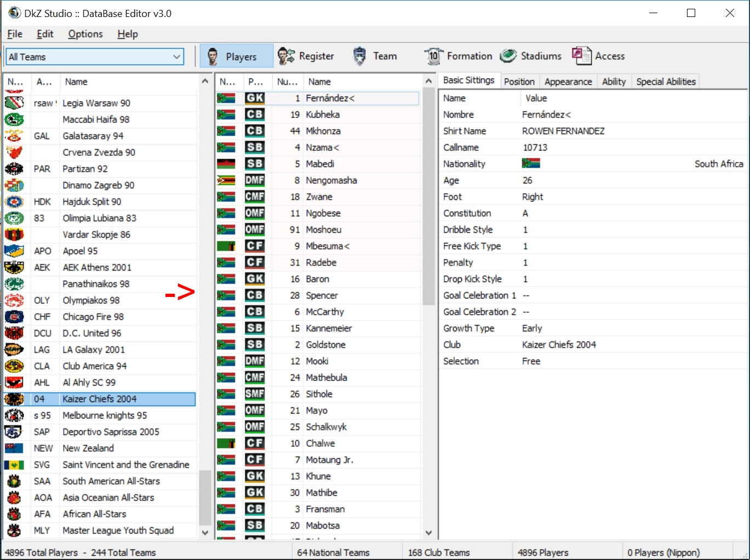Click the CF position icon for Mbesuma
The height and width of the screenshot is (560, 750).
(255, 246)
